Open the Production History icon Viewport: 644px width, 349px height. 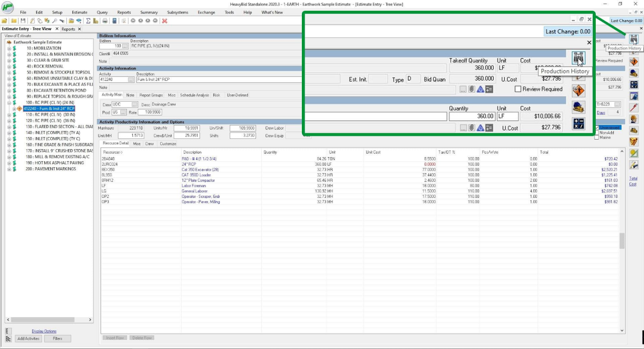tap(634, 39)
